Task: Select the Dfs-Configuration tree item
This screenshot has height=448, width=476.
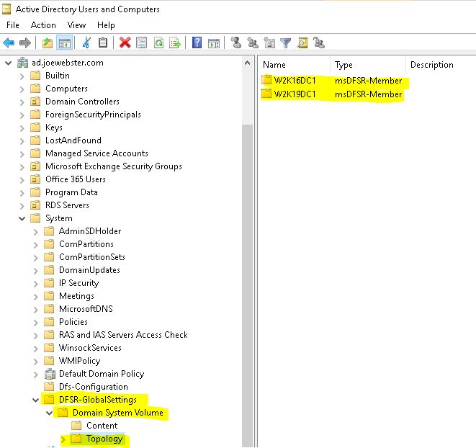Action: pyautogui.click(x=94, y=387)
